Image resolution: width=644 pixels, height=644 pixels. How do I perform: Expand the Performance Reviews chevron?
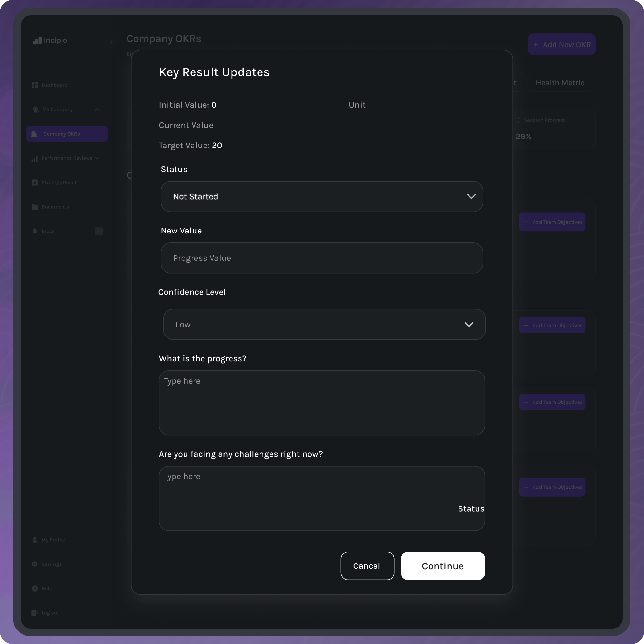point(97,158)
